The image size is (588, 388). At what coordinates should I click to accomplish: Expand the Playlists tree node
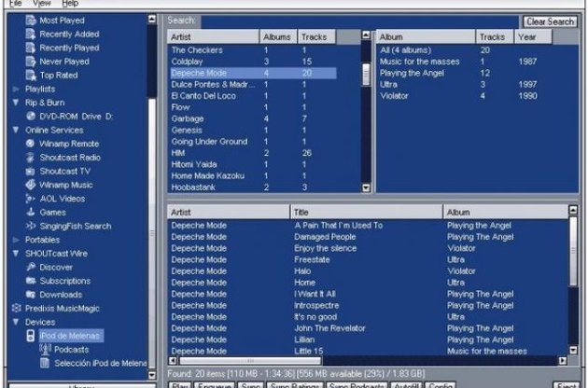(x=16, y=90)
